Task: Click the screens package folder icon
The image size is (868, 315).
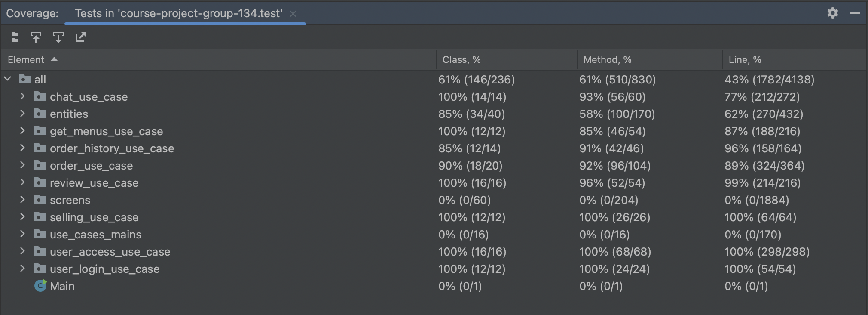Action: point(40,200)
